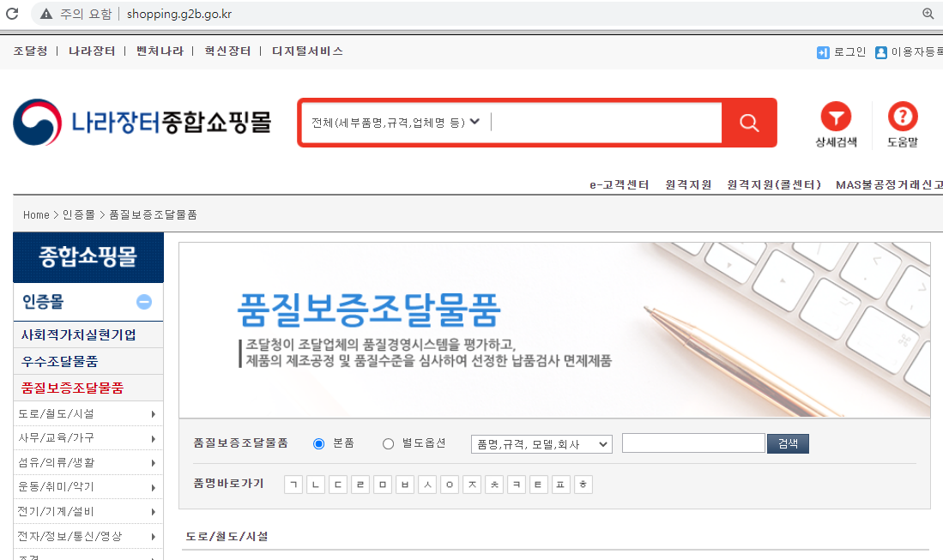This screenshot has width=943, height=560.
Task: Open the 벤처나라 top menu link
Action: click(x=160, y=51)
